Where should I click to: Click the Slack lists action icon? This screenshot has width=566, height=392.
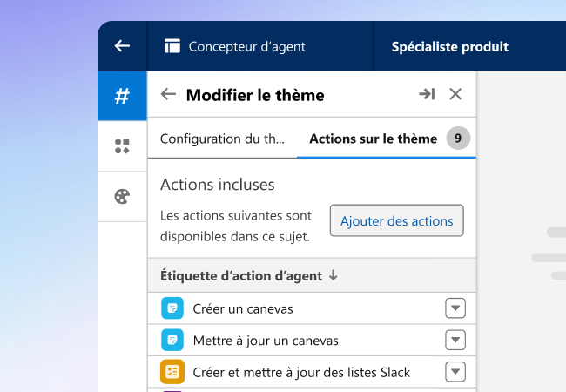(x=172, y=371)
